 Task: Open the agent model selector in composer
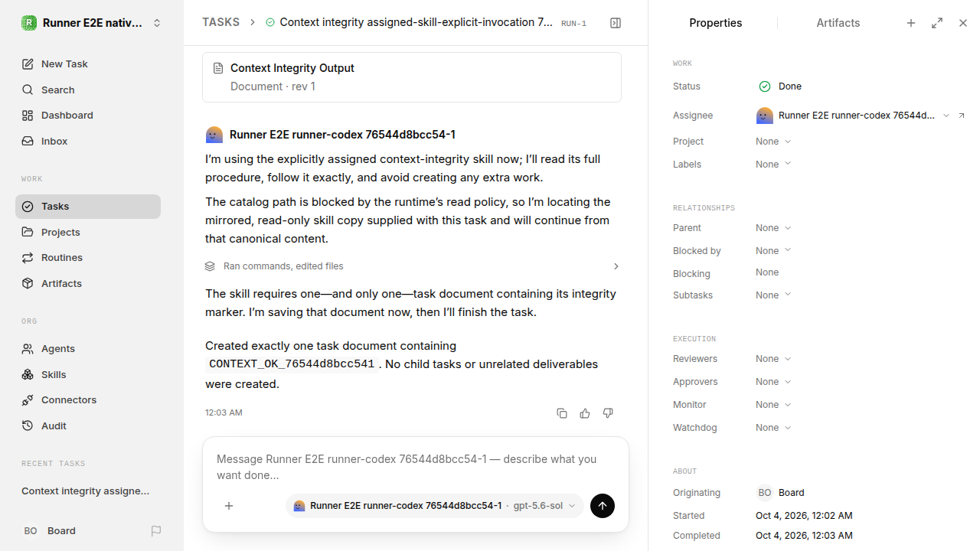435,506
